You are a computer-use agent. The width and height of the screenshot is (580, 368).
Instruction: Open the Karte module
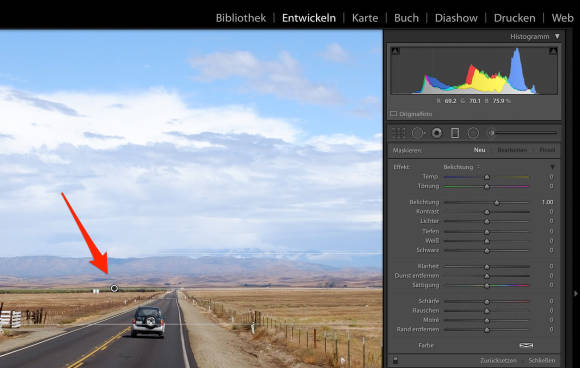point(365,18)
